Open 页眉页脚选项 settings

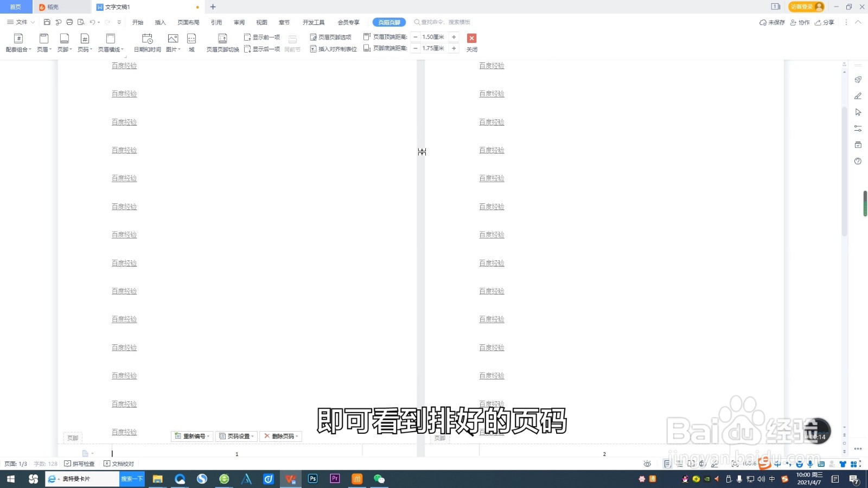pos(331,37)
